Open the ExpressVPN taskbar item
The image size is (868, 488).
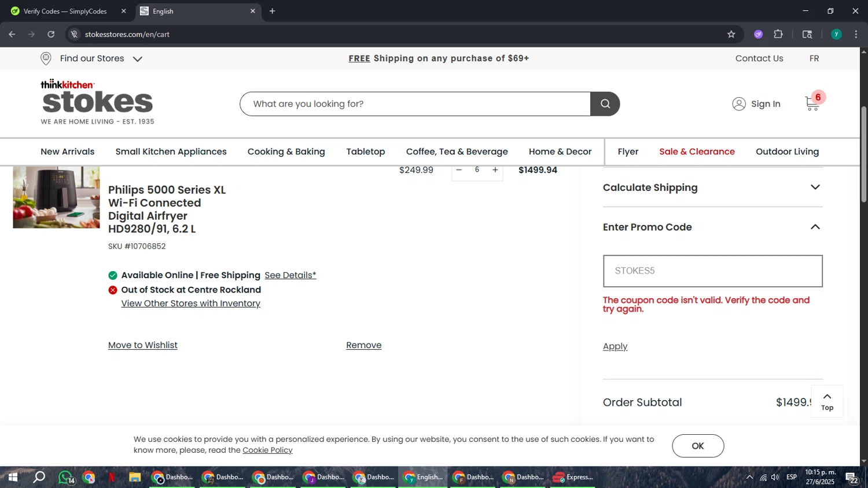click(573, 478)
